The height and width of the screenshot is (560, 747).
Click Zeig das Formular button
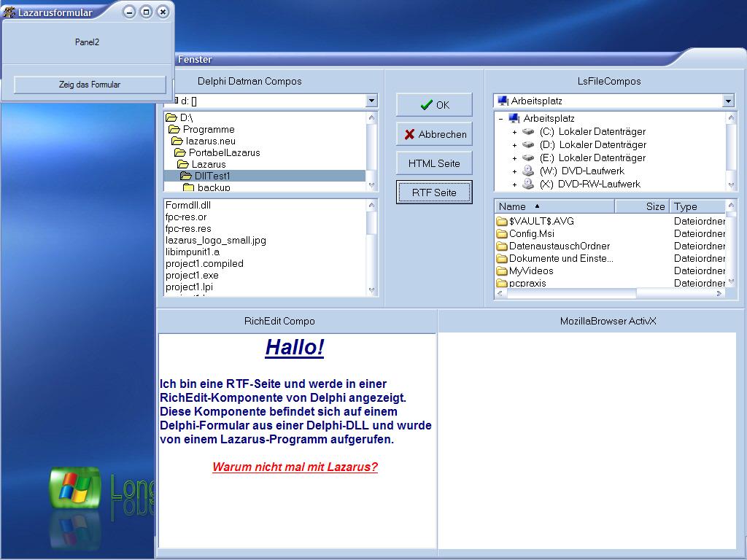pyautogui.click(x=90, y=85)
